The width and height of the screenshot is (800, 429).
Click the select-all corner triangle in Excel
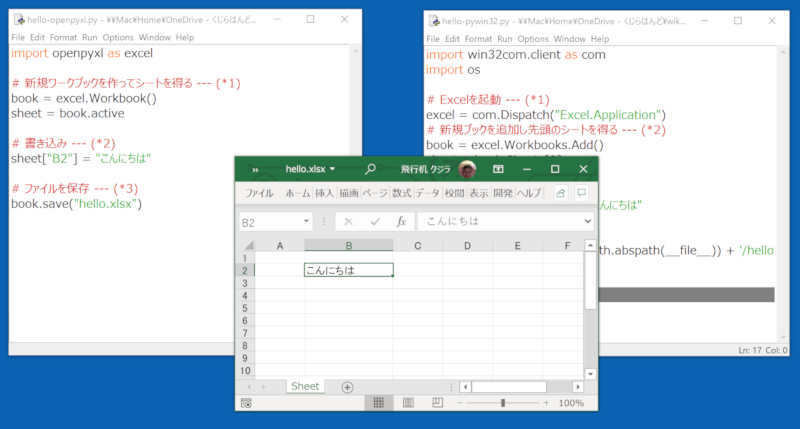coord(249,246)
